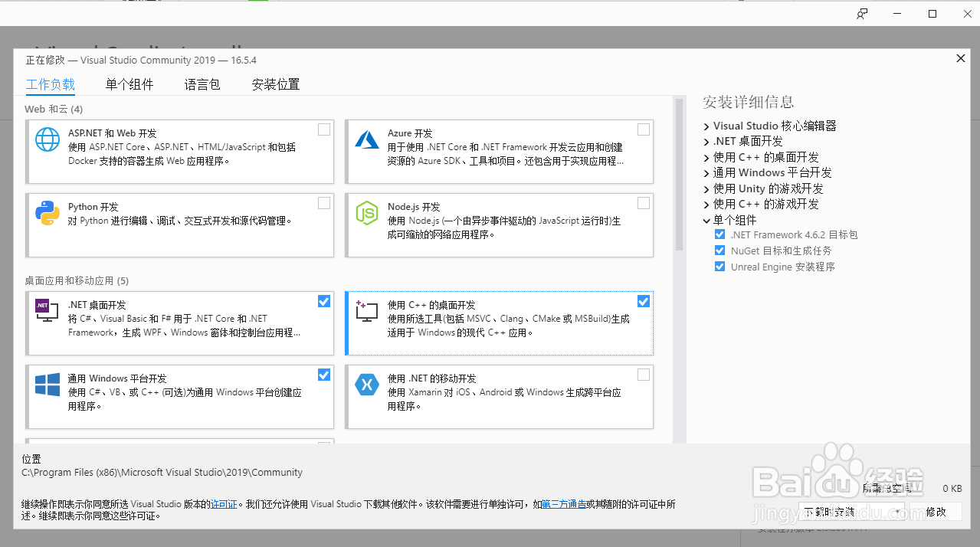Uncheck NuGet 目标和生成任务 component
The height and width of the screenshot is (547, 980).
click(719, 251)
